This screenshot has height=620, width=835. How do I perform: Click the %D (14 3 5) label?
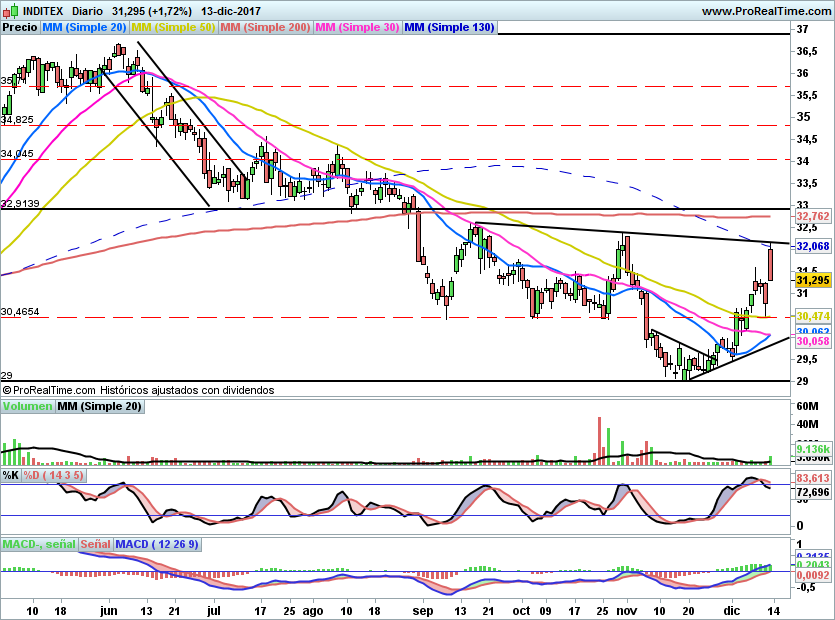tap(53, 475)
